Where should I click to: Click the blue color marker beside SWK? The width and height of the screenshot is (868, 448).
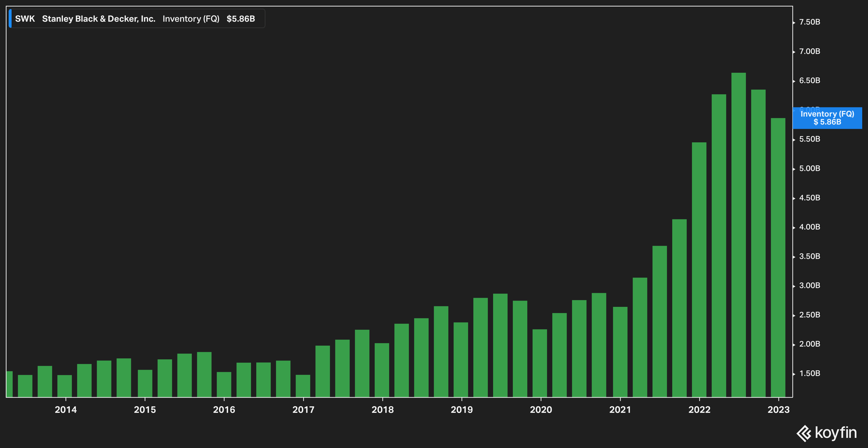pyautogui.click(x=10, y=19)
